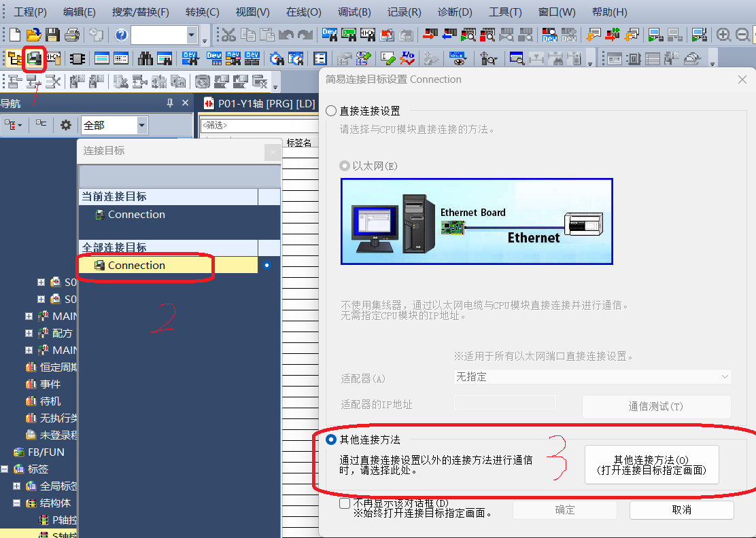The width and height of the screenshot is (756, 538).
Task: Click the Output window toolbar icon
Action: (102, 59)
